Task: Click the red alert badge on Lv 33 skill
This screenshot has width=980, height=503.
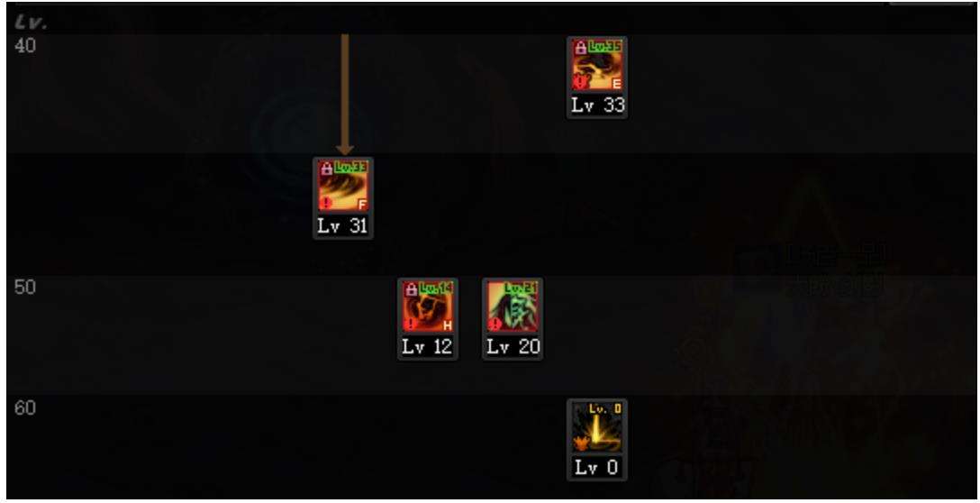Action: coord(580,83)
